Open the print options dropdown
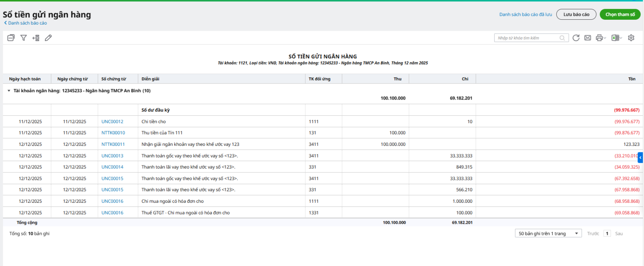 [601, 38]
